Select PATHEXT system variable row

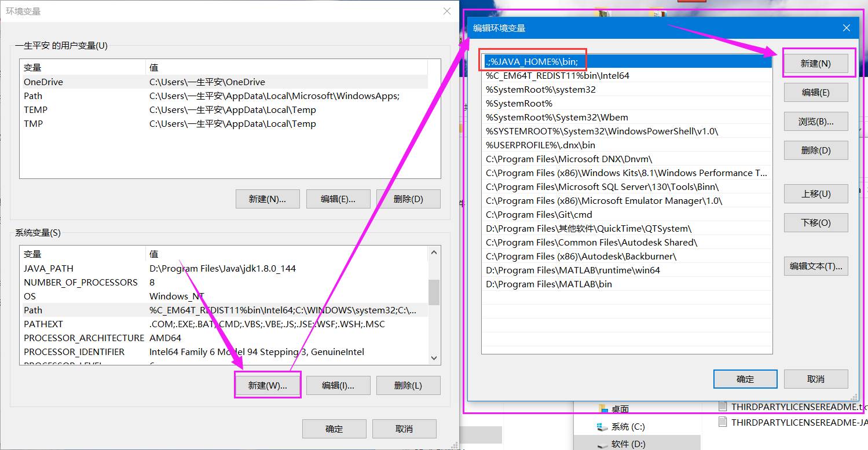[224, 324]
